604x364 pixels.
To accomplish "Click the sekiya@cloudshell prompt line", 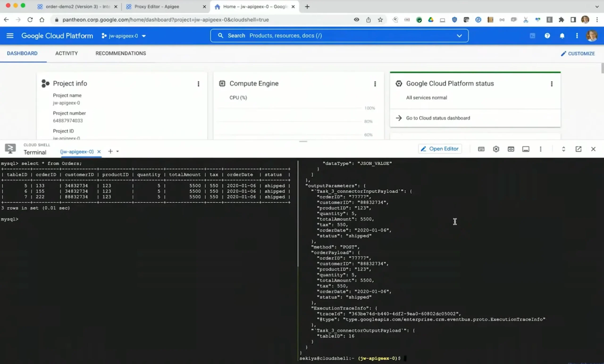I will 350,358.
